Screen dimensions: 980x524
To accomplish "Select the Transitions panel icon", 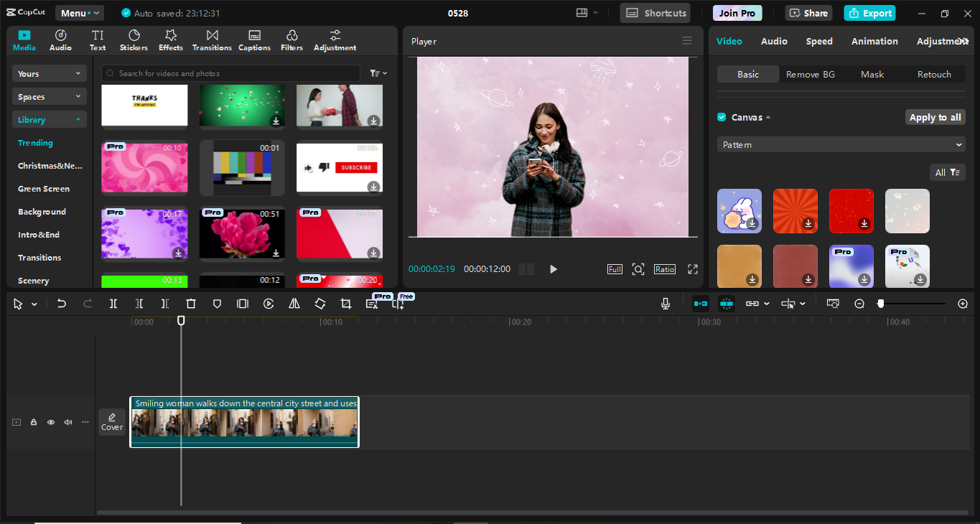I will point(212,39).
